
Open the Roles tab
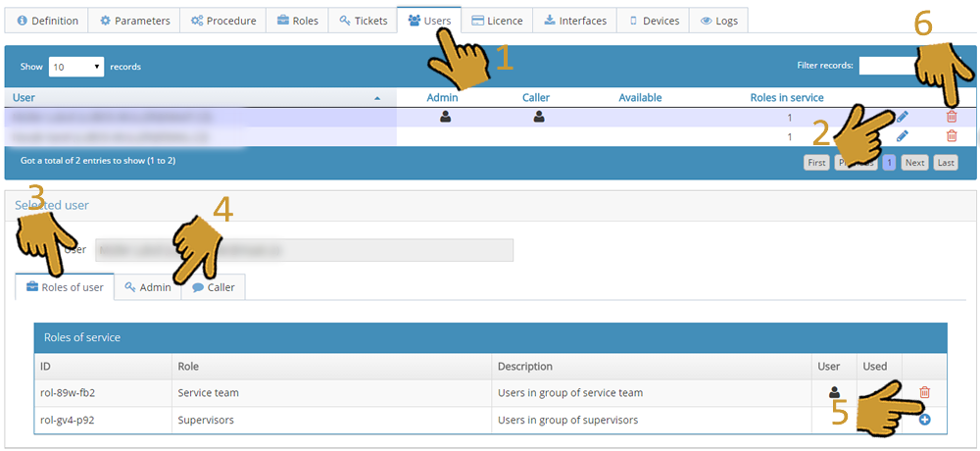[x=297, y=21]
